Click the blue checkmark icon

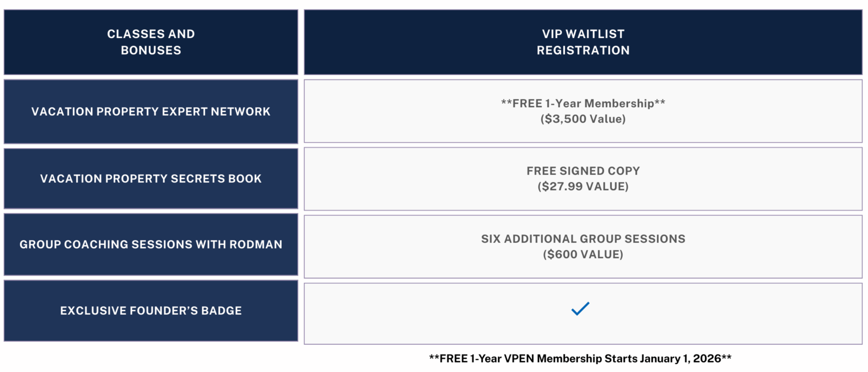coord(580,309)
